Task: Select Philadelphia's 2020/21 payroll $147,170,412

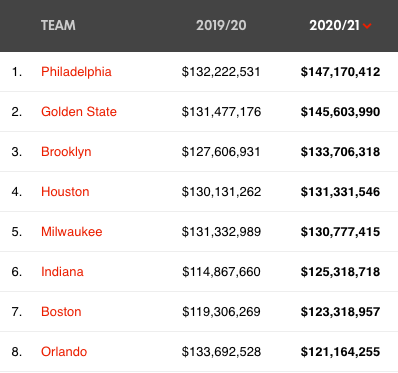Action: (x=340, y=72)
